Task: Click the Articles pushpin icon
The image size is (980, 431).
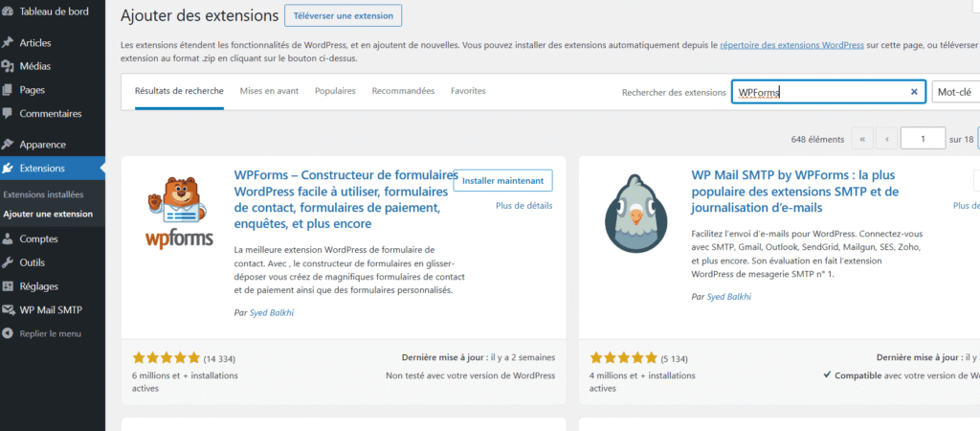Action: 8,42
